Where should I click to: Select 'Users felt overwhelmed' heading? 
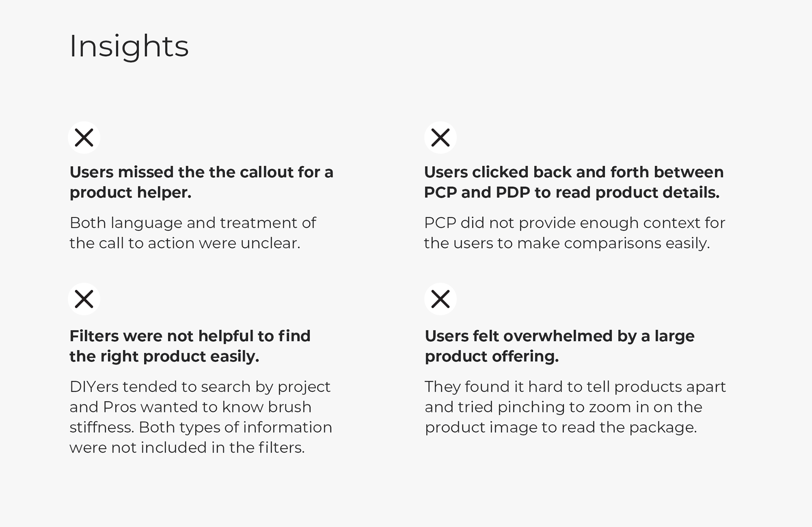click(x=560, y=346)
